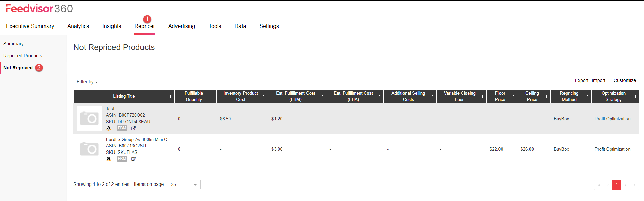Click the $6.50 inventory cost cell
The image size is (644, 201).
[225, 119]
